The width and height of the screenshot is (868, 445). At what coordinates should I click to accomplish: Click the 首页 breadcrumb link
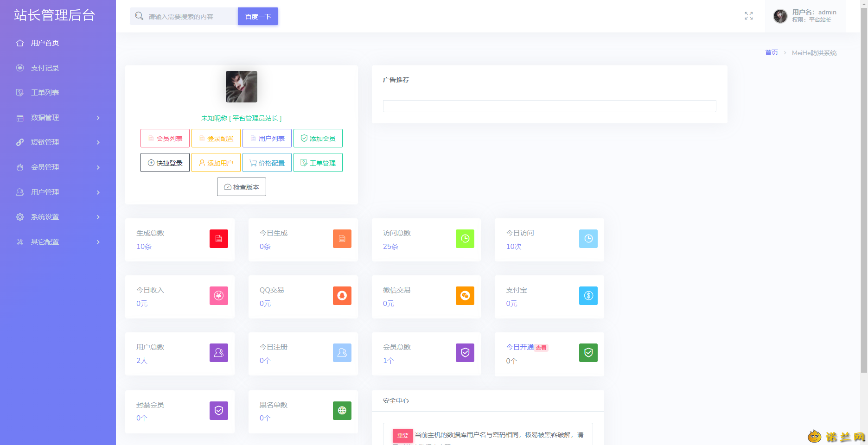(x=772, y=52)
